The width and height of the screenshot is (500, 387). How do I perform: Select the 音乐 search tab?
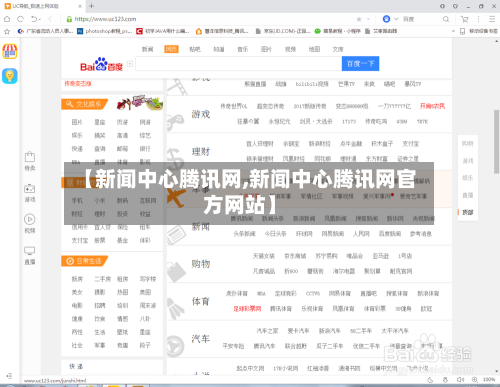pyautogui.click(x=243, y=49)
